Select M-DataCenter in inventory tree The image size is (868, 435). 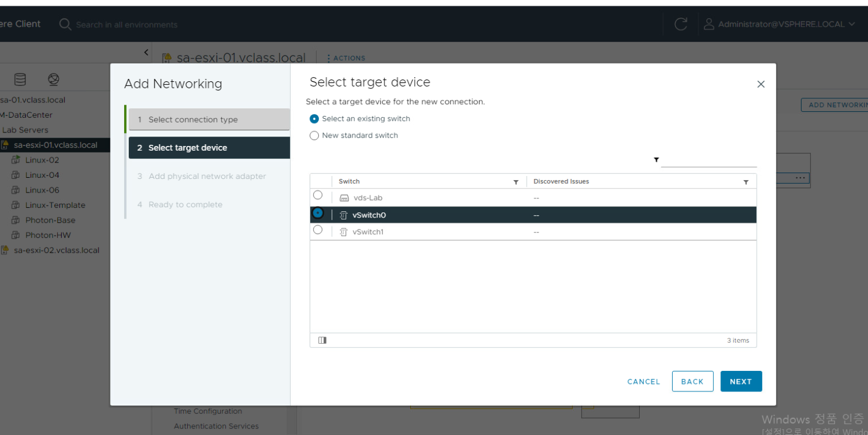[x=26, y=115]
